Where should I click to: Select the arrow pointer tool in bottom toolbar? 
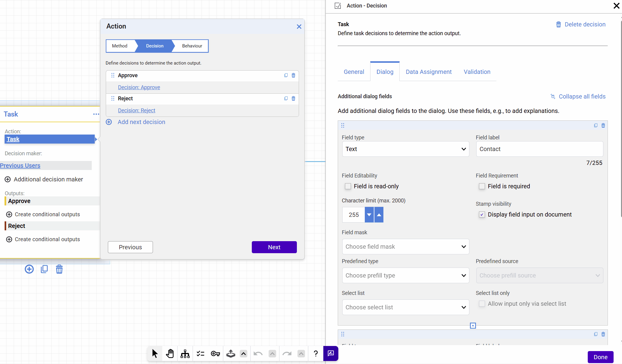click(x=155, y=353)
